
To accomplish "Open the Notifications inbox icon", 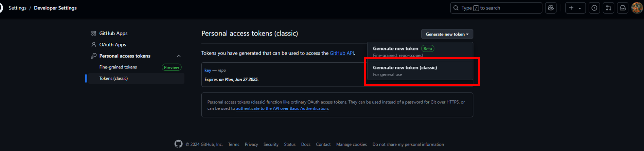I will (623, 8).
